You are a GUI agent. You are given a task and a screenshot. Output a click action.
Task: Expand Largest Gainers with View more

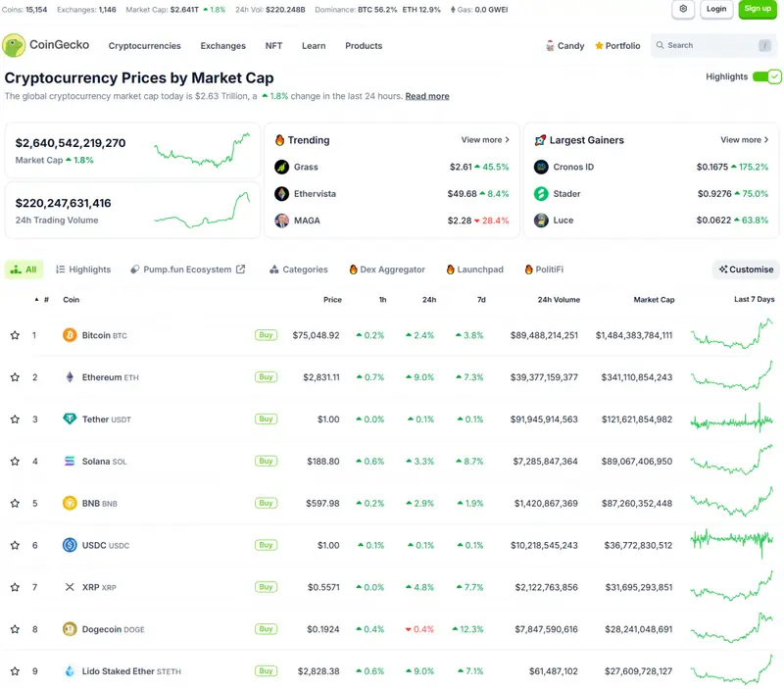pos(745,140)
